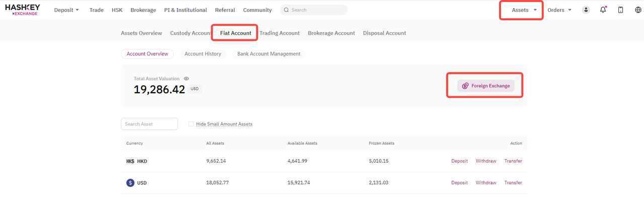This screenshot has height=213, width=644.
Task: Click total valuation amount 19,286.42
Action: [159, 90]
